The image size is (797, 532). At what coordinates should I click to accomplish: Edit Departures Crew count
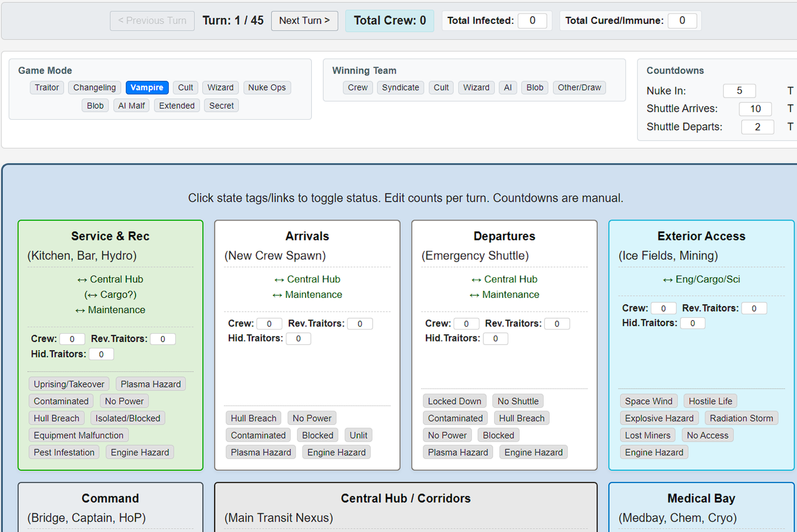[466, 324]
